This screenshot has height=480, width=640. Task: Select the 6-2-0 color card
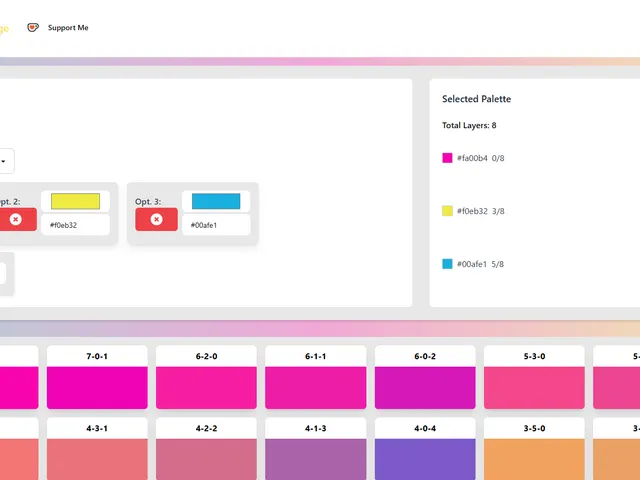click(207, 377)
